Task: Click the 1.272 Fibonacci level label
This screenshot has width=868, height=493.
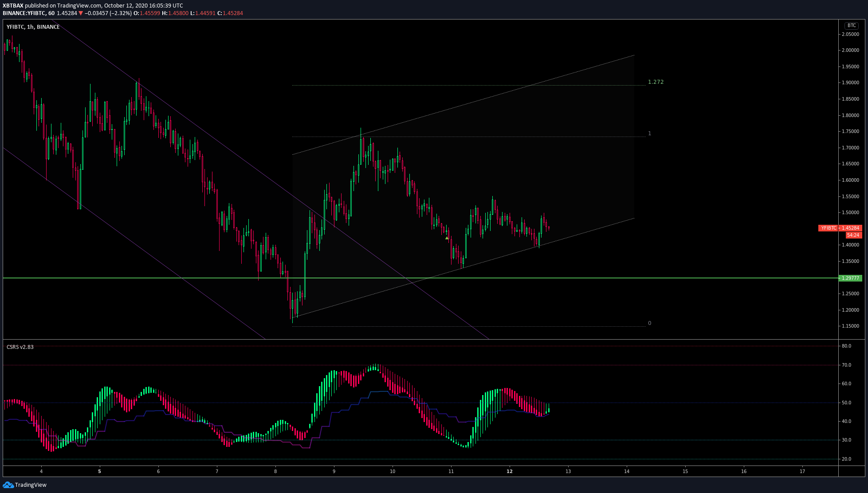Action: [x=656, y=82]
